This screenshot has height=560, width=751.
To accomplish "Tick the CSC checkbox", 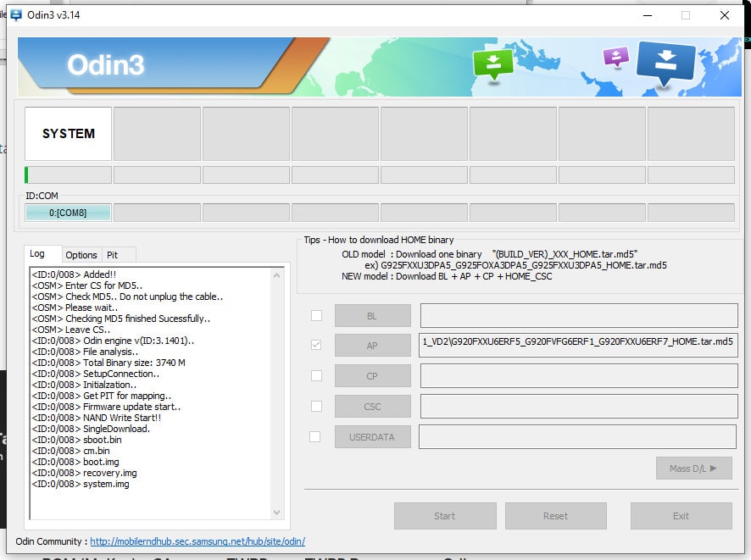I will (316, 407).
